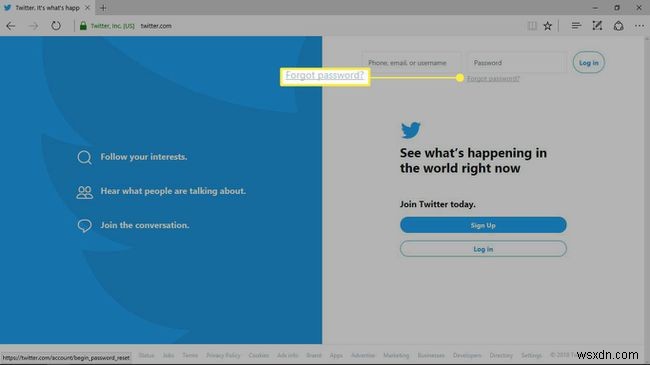This screenshot has width=650, height=365.
Task: Click the speech bubble icon beside Join the conversation
Action: tap(85, 226)
